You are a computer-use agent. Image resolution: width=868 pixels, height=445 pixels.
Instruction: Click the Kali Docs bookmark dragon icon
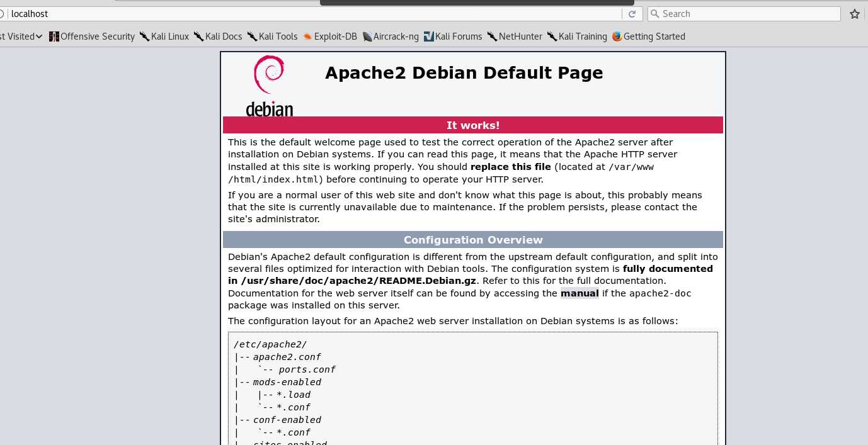pos(199,37)
